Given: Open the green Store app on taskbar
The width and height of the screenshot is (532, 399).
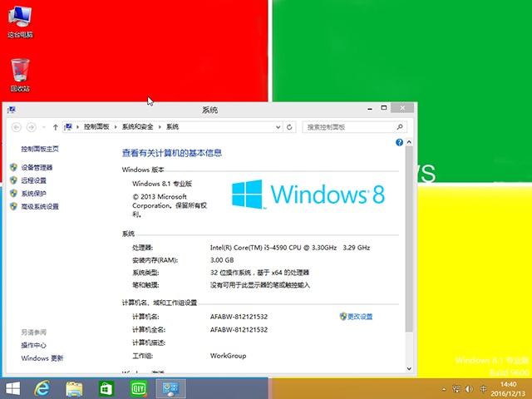Looking at the screenshot, I should coord(106,388).
